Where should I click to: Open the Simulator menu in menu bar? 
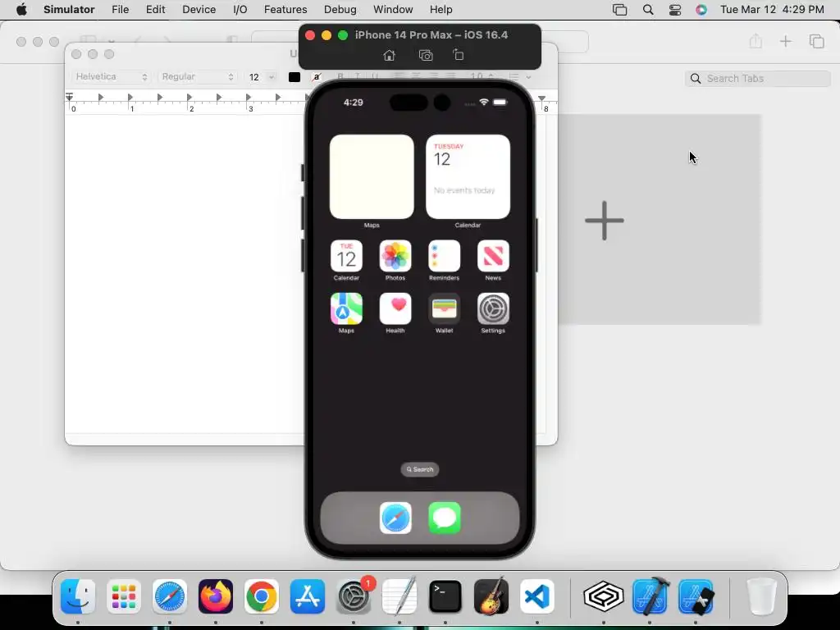[x=69, y=10]
